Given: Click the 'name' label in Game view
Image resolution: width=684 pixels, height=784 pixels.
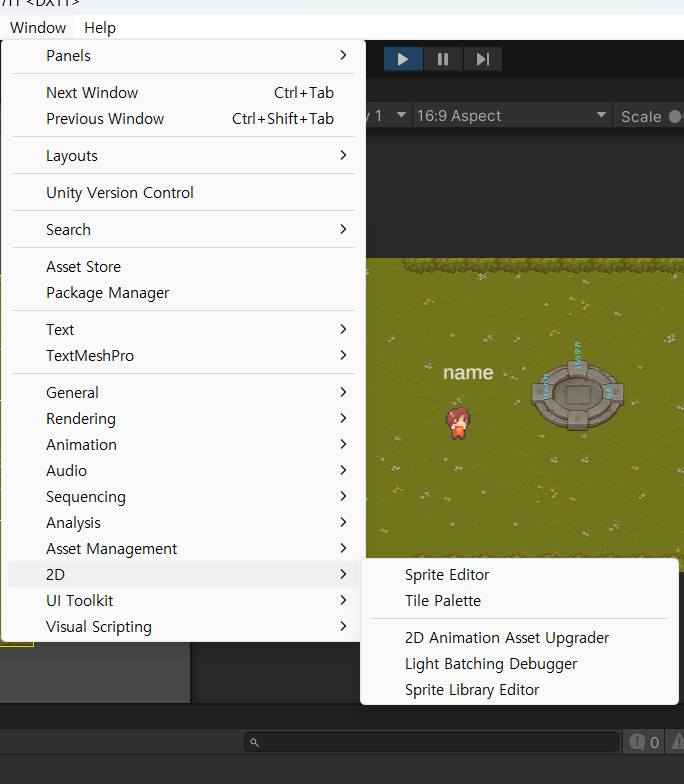Looking at the screenshot, I should (x=468, y=372).
